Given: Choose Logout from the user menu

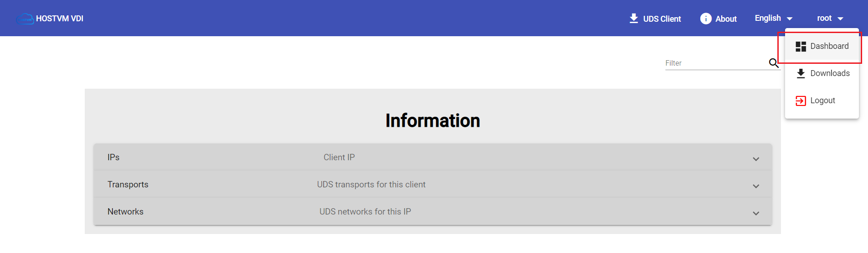Looking at the screenshot, I should (x=822, y=100).
